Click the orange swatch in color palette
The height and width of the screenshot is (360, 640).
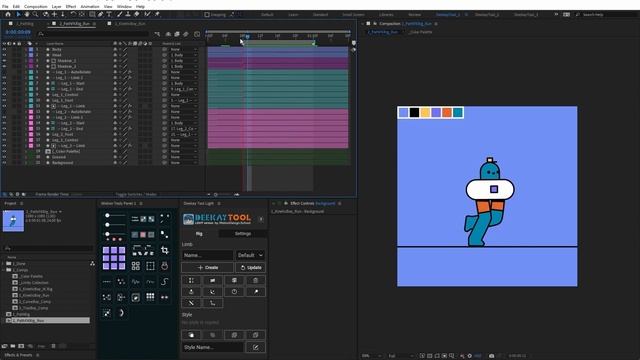pos(447,113)
